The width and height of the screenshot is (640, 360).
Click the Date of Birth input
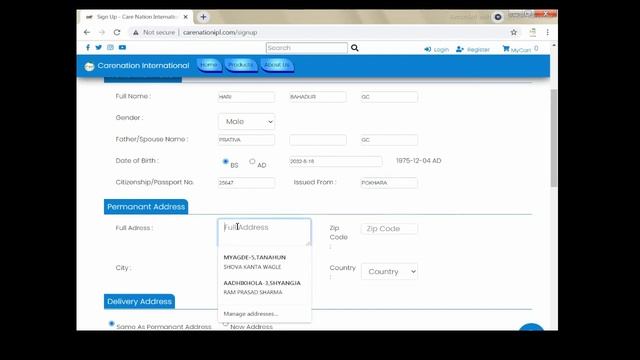click(x=336, y=161)
